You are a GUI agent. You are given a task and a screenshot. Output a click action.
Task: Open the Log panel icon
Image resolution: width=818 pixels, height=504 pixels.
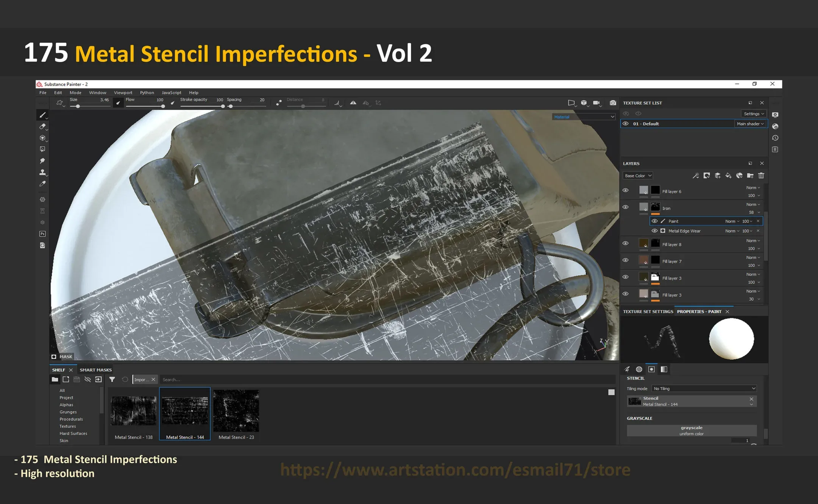[x=775, y=149]
